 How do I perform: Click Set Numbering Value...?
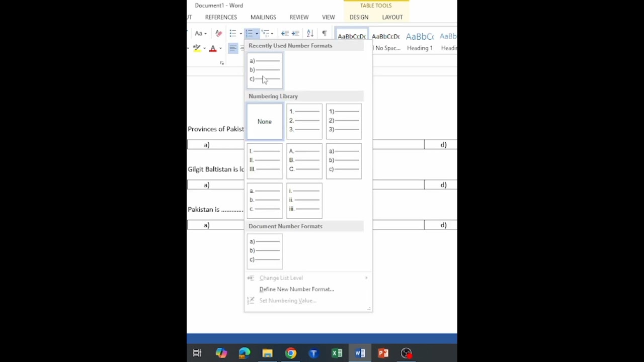(x=287, y=301)
